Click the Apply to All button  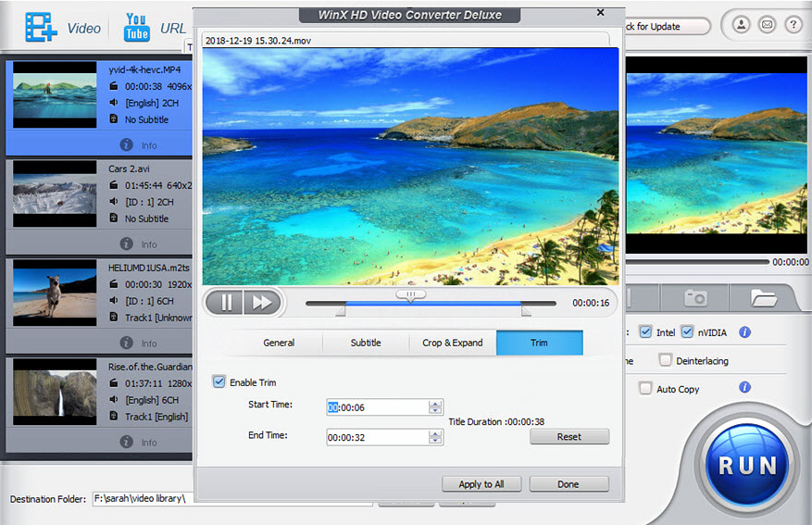pos(481,484)
